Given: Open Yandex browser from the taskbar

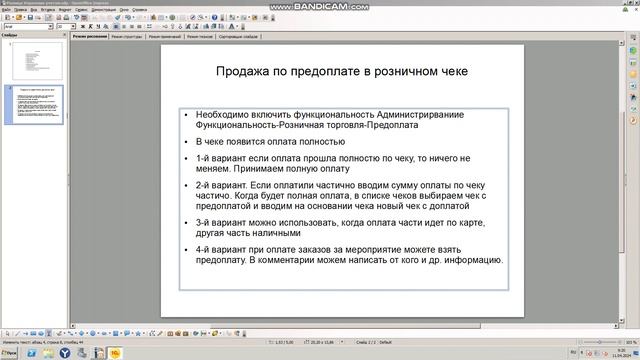Looking at the screenshot, I should (x=64, y=353).
